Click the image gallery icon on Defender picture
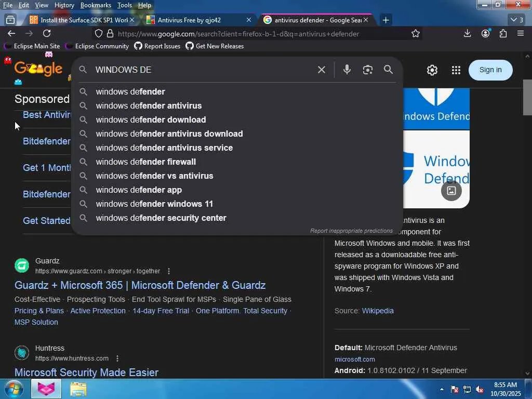 [x=451, y=191]
